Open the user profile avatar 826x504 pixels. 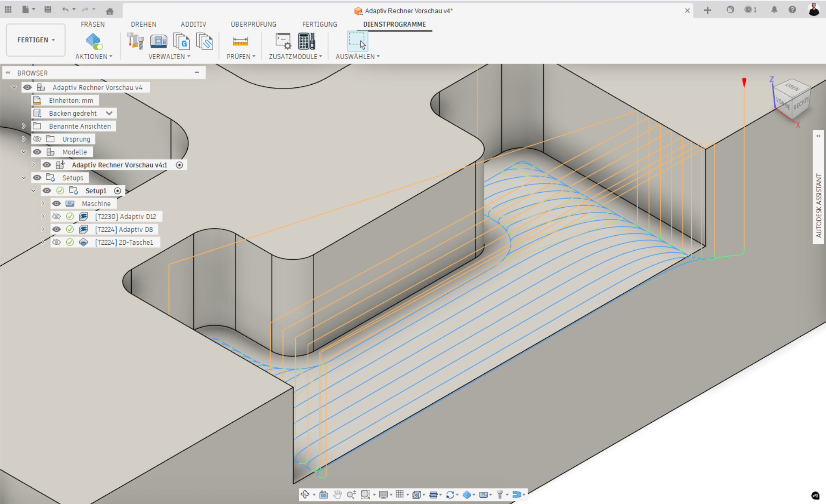click(x=814, y=9)
